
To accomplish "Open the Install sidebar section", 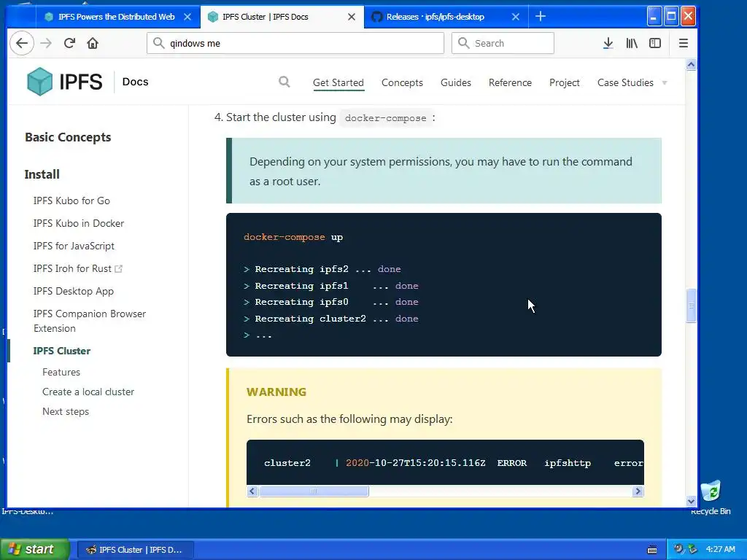I will [x=42, y=174].
